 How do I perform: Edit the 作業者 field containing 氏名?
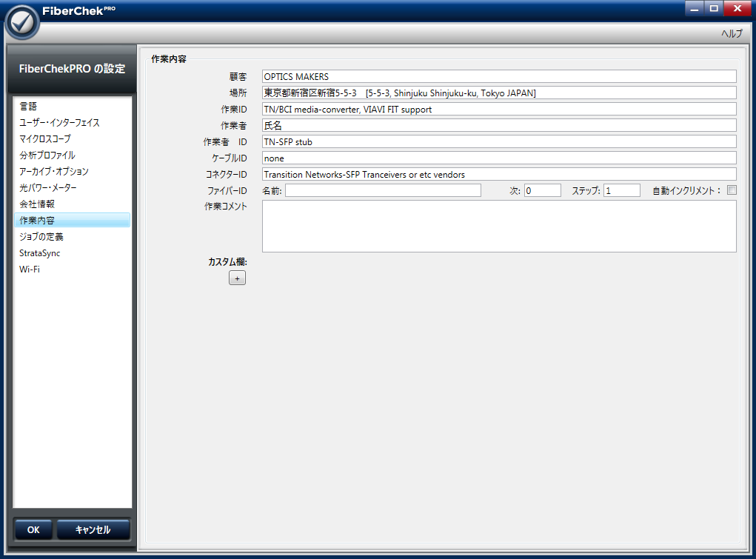(499, 125)
